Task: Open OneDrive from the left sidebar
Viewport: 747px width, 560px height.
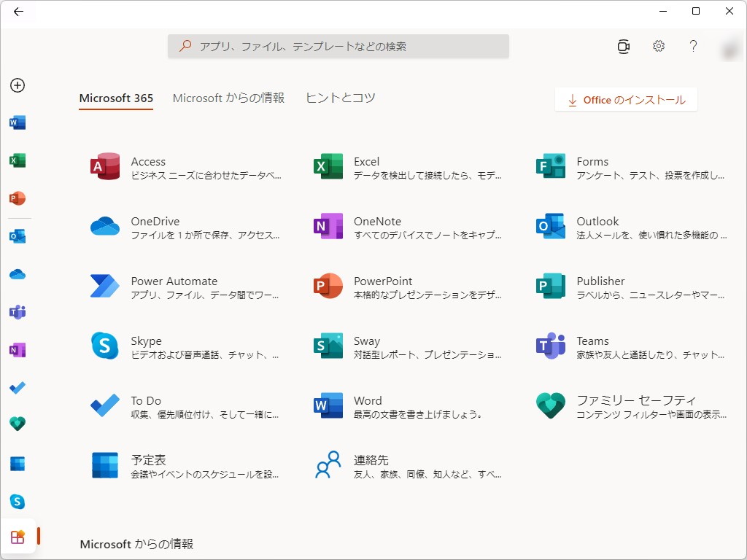Action: pos(17,273)
